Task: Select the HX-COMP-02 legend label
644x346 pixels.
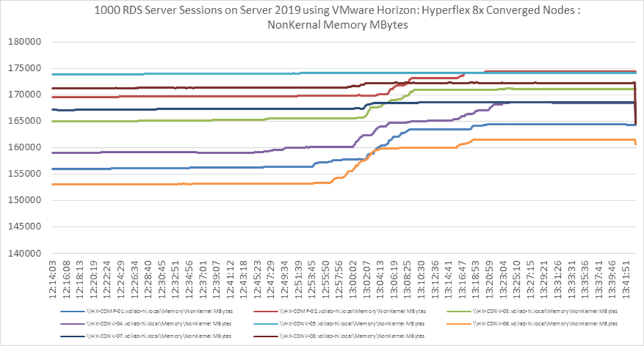Action: click(x=352, y=312)
